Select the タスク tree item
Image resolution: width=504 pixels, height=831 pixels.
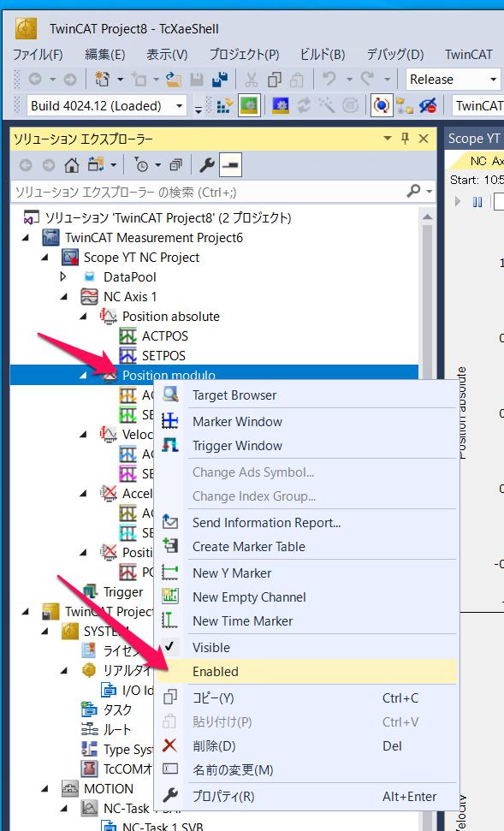click(117, 709)
